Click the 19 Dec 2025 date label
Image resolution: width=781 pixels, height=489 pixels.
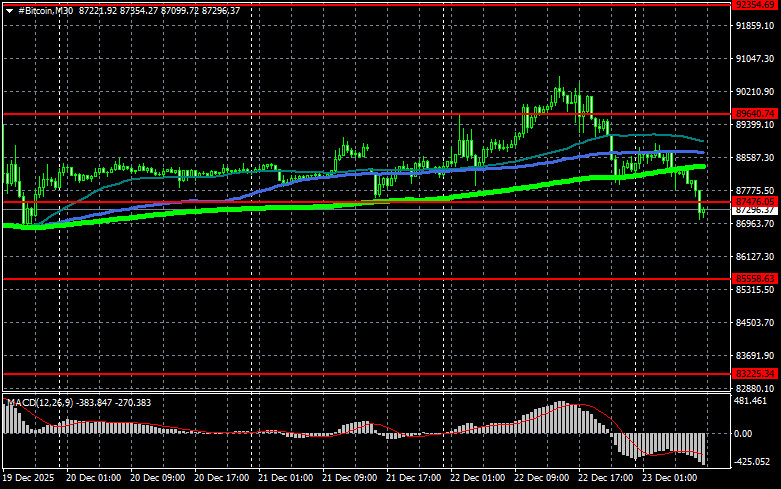(x=31, y=480)
